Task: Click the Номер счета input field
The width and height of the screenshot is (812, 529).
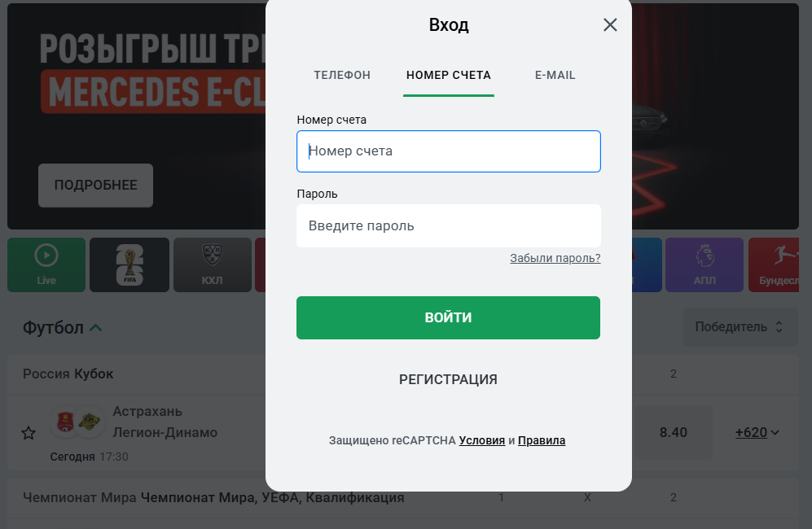Action: click(x=448, y=151)
